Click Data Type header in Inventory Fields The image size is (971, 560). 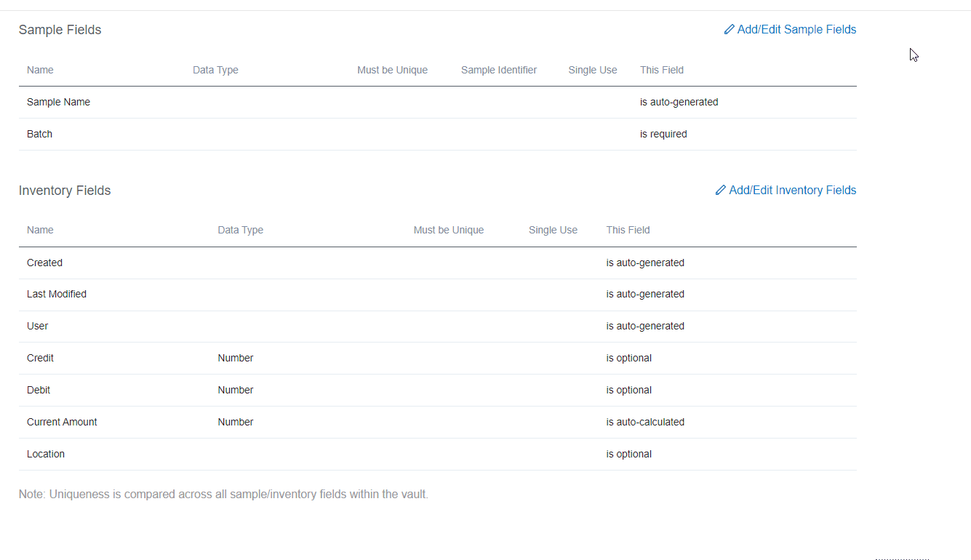(x=240, y=230)
